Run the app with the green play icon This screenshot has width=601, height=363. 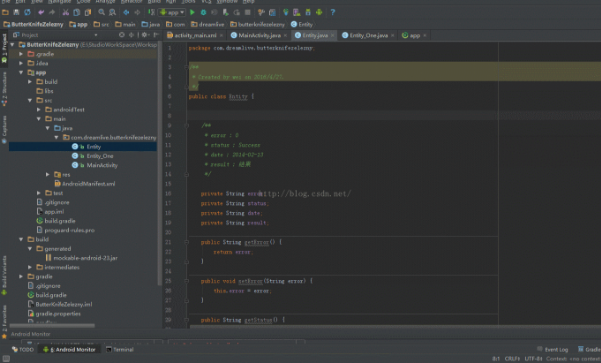(192, 12)
